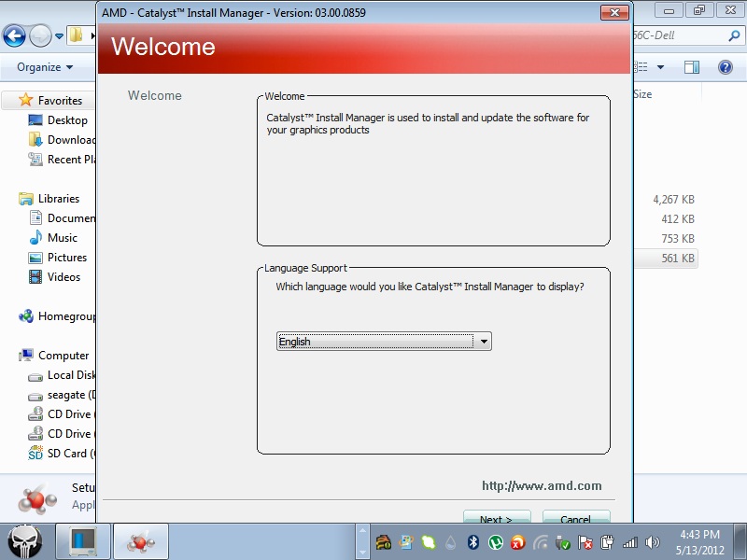The width and height of the screenshot is (747, 560).
Task: Open the seagate drive in navigation pane
Action: [72, 395]
